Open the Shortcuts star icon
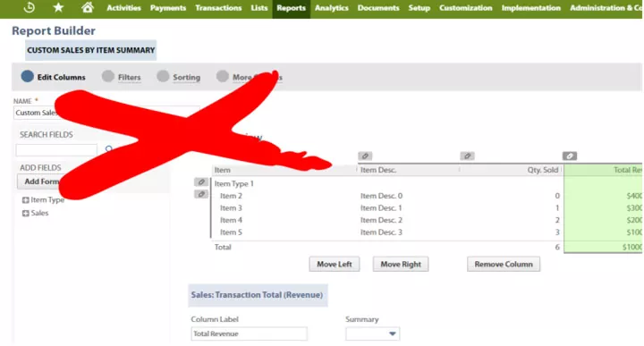The image size is (644, 346). click(x=58, y=7)
